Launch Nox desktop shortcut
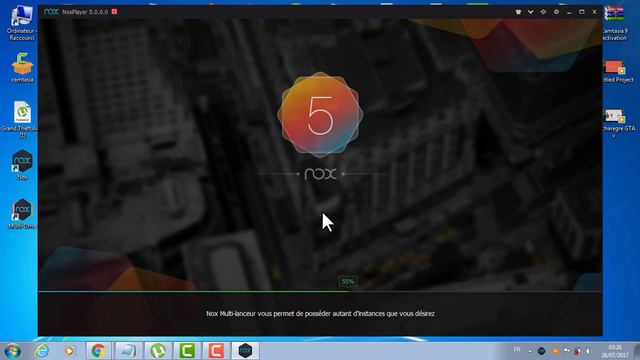The width and height of the screenshot is (640, 360). coord(22,165)
